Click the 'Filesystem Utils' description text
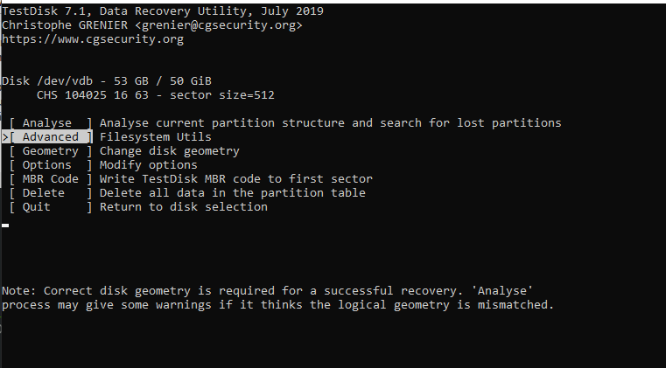The width and height of the screenshot is (666, 368). tap(155, 137)
